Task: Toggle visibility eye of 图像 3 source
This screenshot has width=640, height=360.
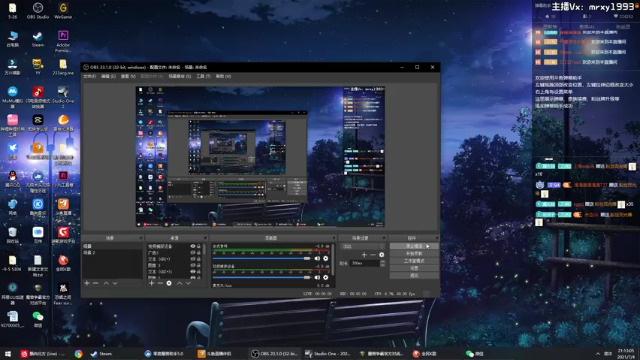Action: point(193,265)
